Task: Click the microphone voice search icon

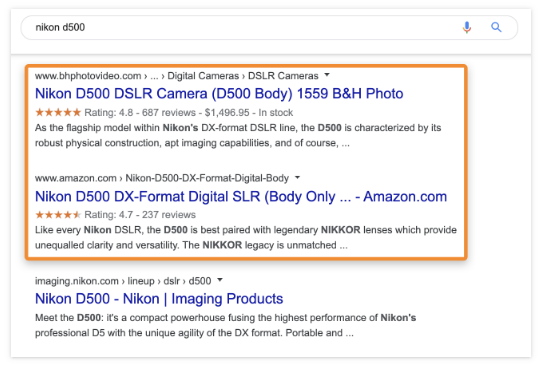Action: 467,27
